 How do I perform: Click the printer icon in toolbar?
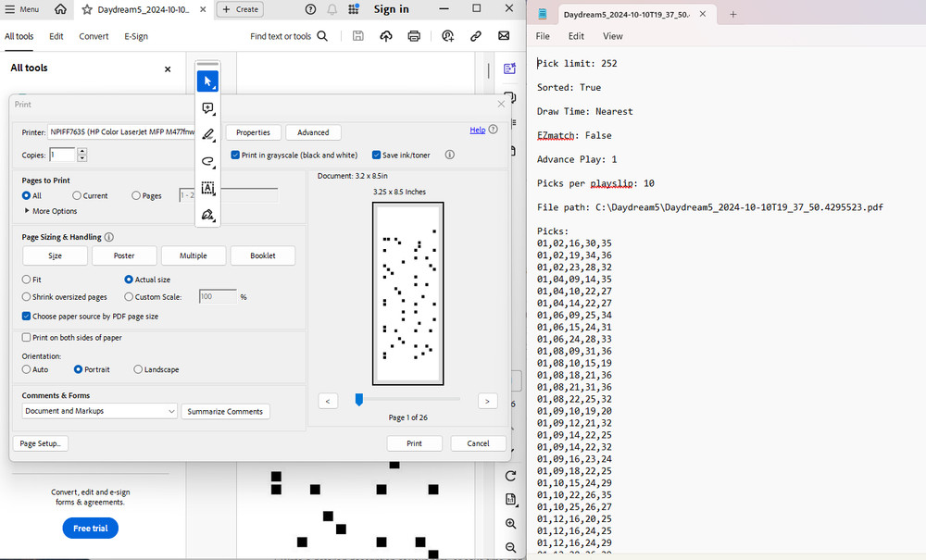click(x=414, y=36)
